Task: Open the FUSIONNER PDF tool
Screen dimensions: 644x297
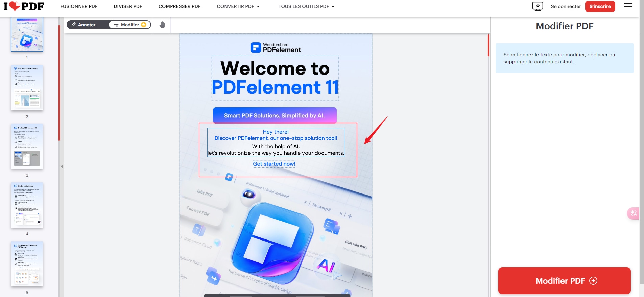Action: [x=79, y=6]
